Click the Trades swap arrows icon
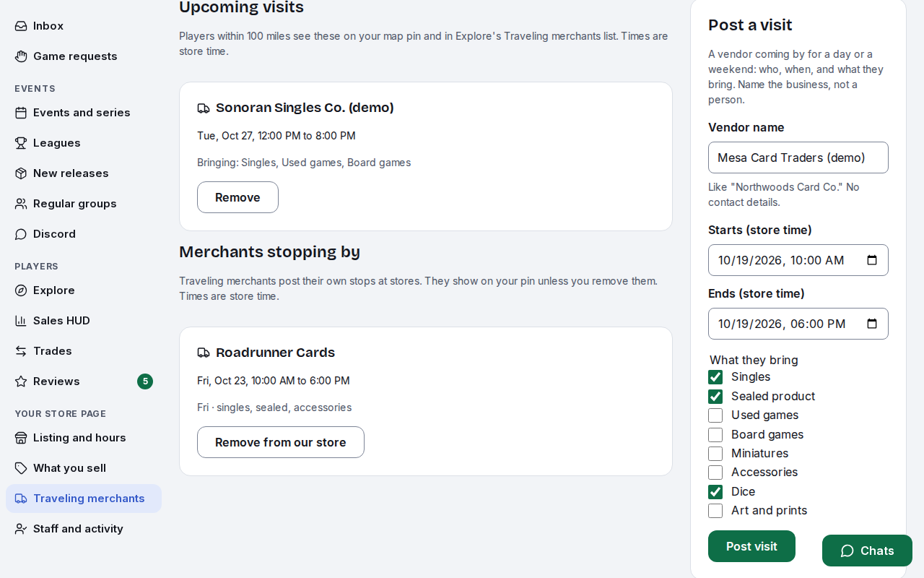 [x=21, y=351]
